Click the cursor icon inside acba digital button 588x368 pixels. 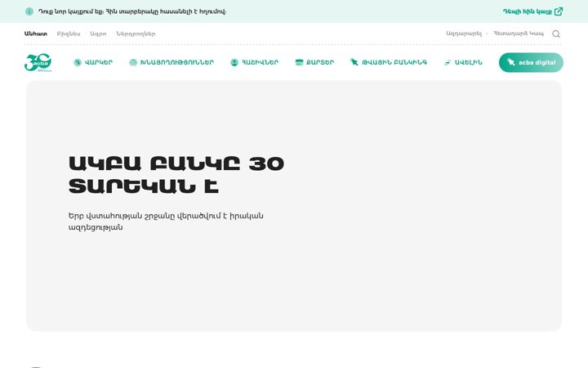coord(510,62)
